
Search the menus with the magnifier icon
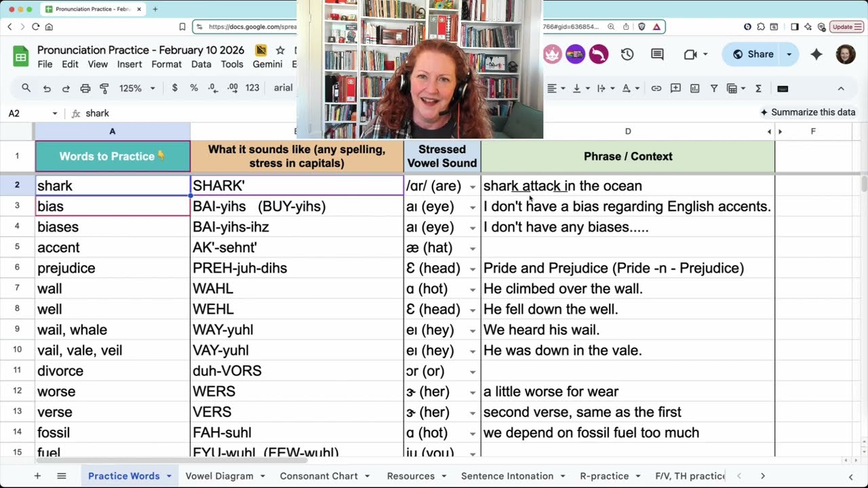(x=26, y=88)
